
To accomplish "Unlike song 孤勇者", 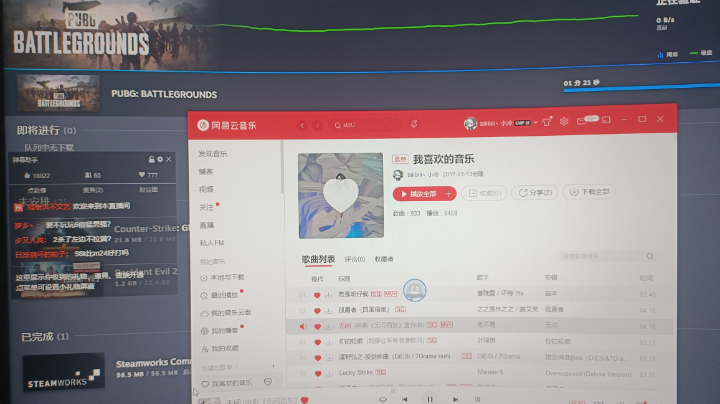I will (317, 311).
